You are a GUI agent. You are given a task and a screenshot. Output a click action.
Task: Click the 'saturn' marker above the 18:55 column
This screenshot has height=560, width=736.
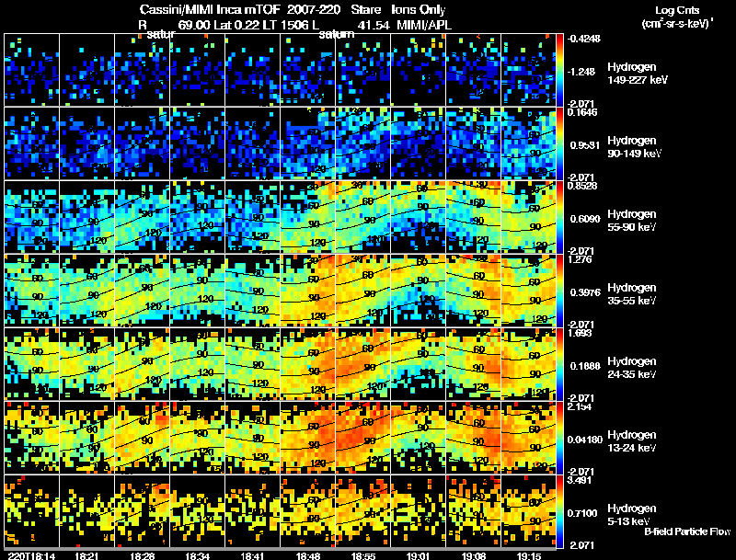[337, 34]
